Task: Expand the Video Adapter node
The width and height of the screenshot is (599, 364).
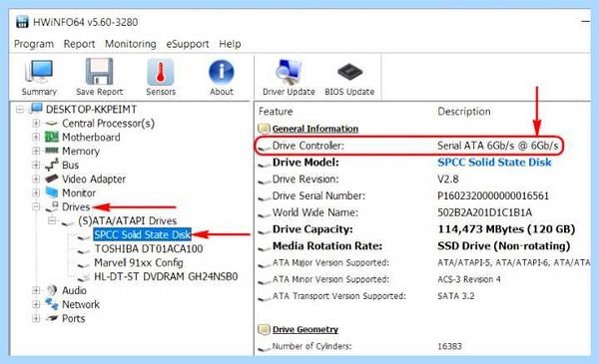Action: (36, 179)
